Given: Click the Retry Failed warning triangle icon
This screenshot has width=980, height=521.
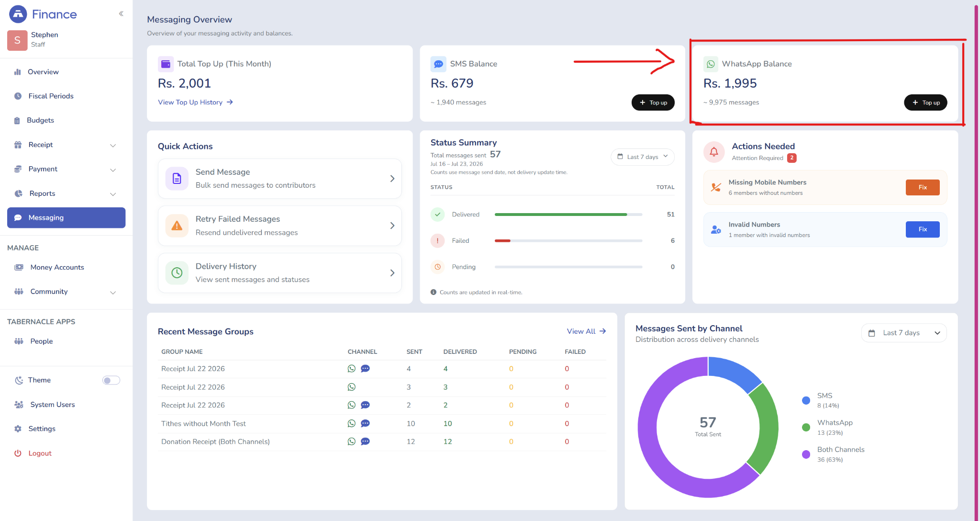Looking at the screenshot, I should tap(177, 226).
